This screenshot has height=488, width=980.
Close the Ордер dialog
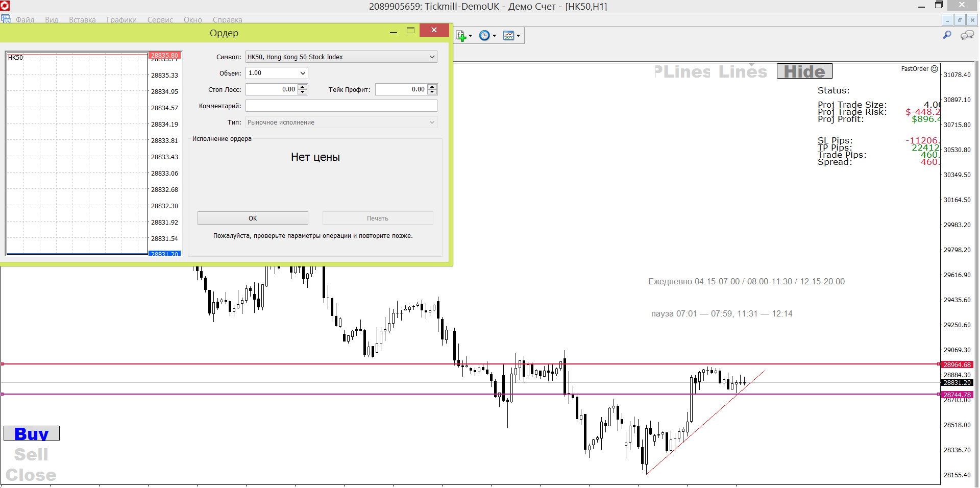(x=434, y=30)
